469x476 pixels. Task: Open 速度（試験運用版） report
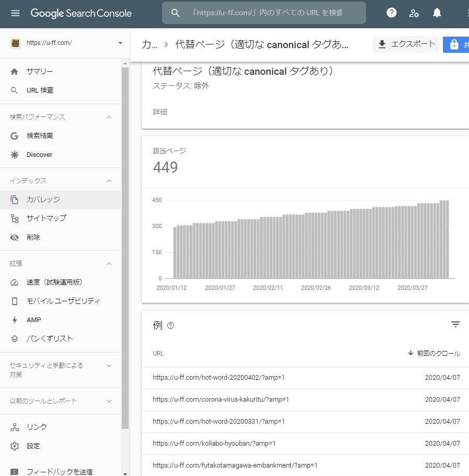point(54,282)
